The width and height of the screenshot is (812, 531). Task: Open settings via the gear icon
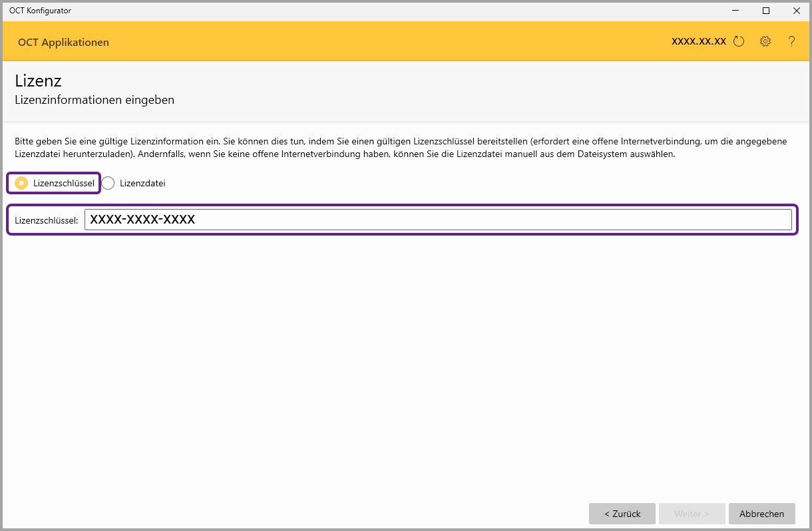[x=765, y=41]
